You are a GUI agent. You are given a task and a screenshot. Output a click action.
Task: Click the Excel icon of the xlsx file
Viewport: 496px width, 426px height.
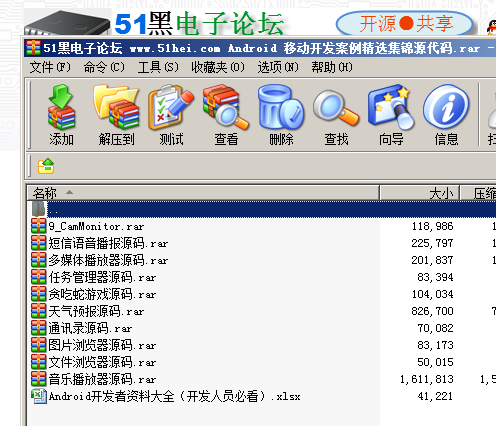(39, 396)
